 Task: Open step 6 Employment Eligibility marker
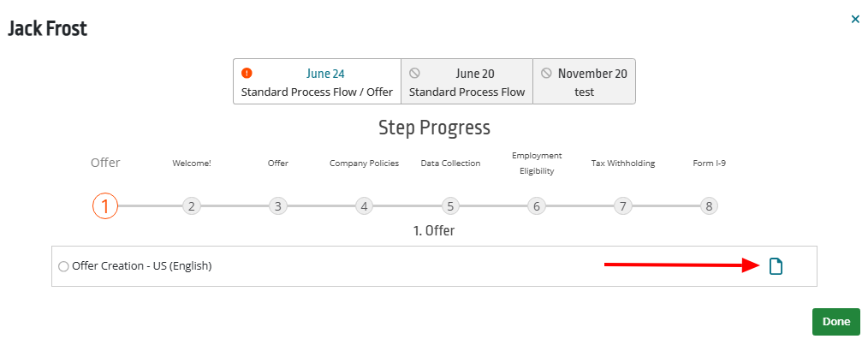pyautogui.click(x=537, y=206)
